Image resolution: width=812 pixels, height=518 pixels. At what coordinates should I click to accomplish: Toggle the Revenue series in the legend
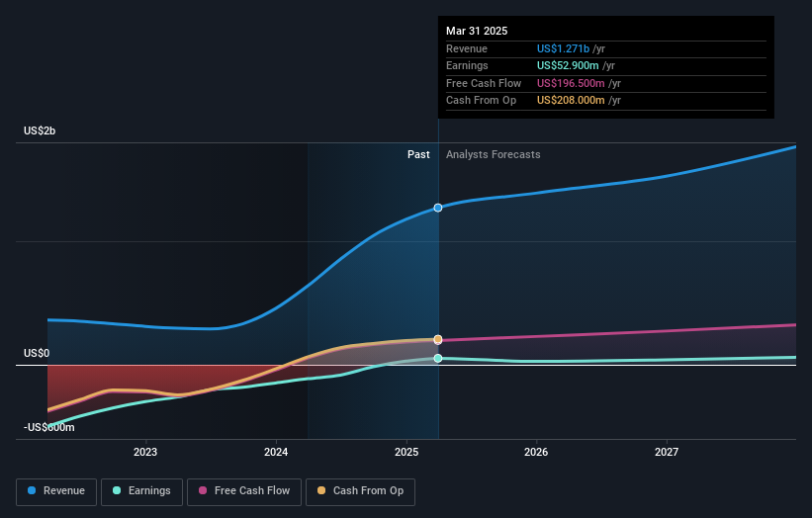click(56, 491)
